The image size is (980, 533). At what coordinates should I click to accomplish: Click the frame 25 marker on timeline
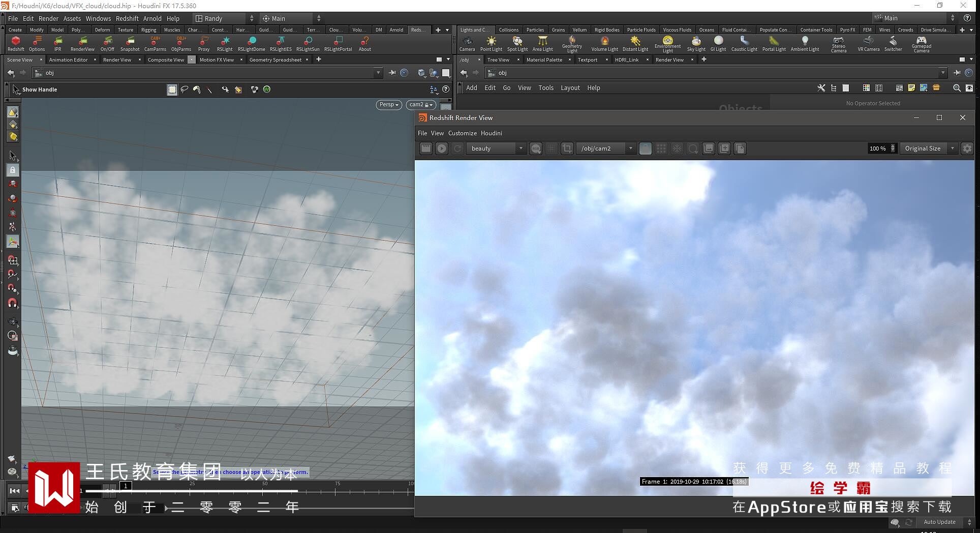tap(192, 484)
